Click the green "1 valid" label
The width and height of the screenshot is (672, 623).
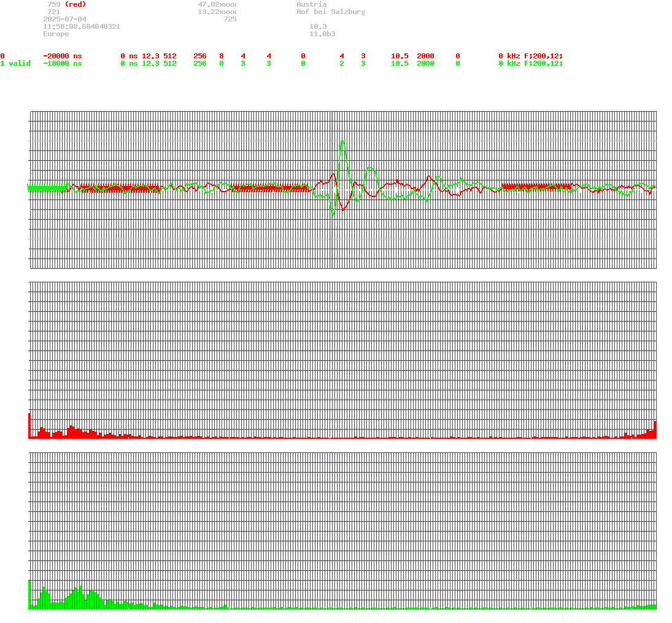tap(15, 63)
